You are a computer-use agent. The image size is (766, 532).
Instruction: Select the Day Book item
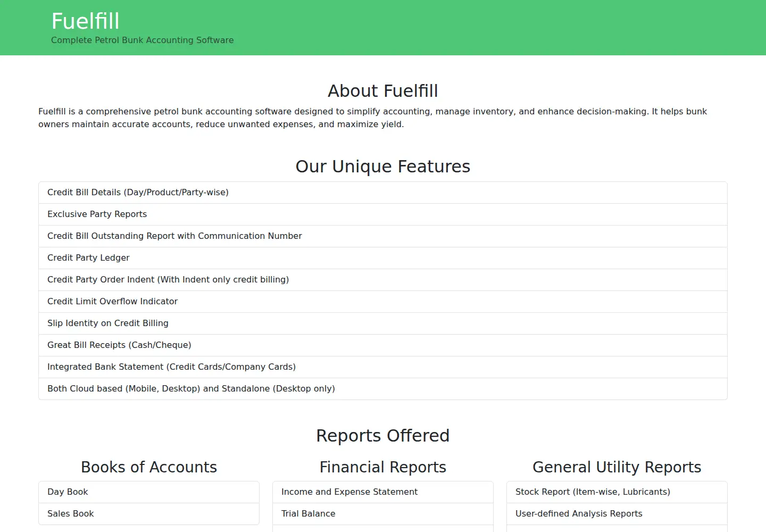point(149,492)
